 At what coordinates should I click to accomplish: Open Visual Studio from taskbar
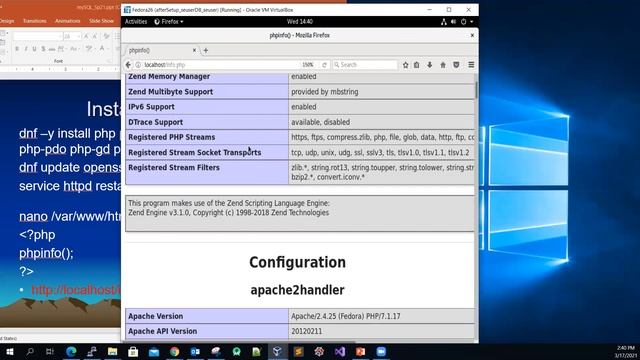[340, 351]
